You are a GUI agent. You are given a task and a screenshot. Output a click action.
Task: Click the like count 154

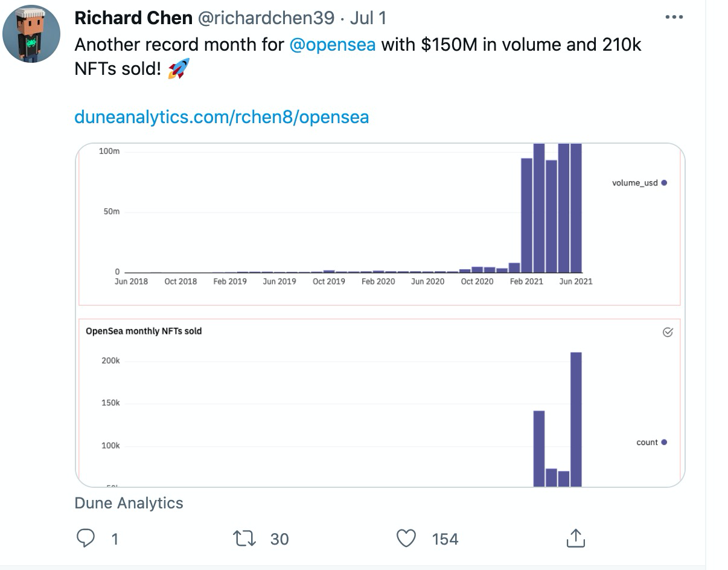445,539
